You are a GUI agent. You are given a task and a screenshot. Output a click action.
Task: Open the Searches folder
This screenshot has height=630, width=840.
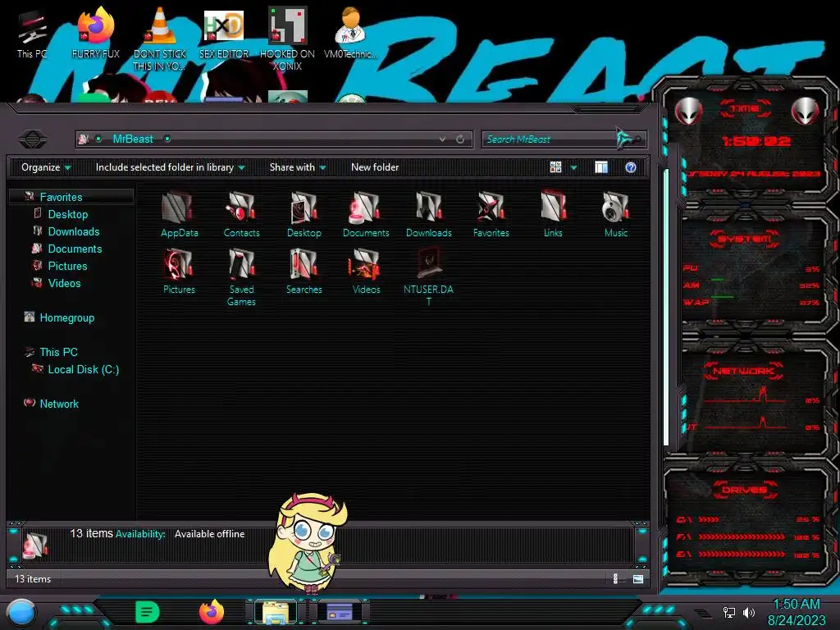pyautogui.click(x=304, y=271)
